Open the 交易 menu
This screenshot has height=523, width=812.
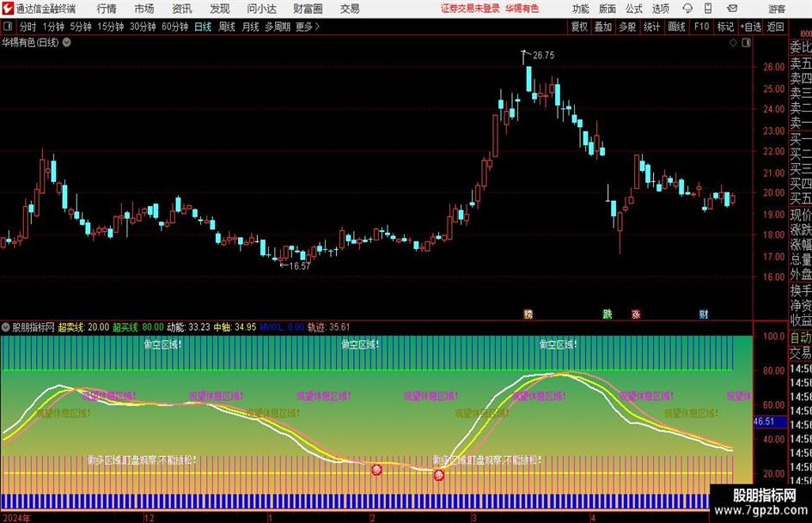350,9
